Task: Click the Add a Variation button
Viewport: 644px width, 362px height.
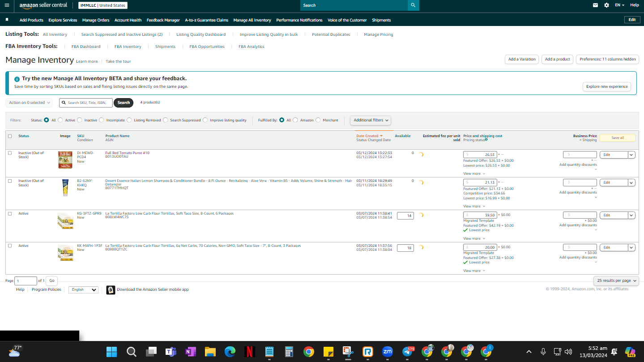Action: 522,59
